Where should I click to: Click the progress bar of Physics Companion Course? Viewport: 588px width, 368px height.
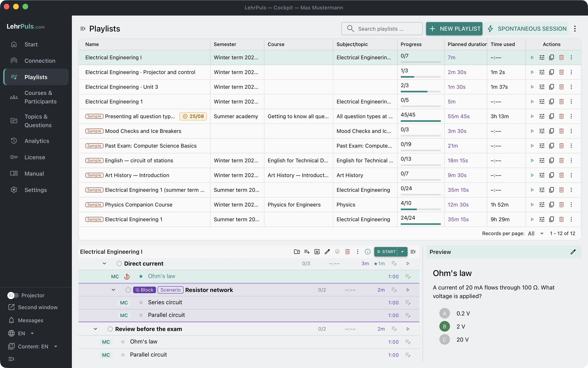(421, 209)
